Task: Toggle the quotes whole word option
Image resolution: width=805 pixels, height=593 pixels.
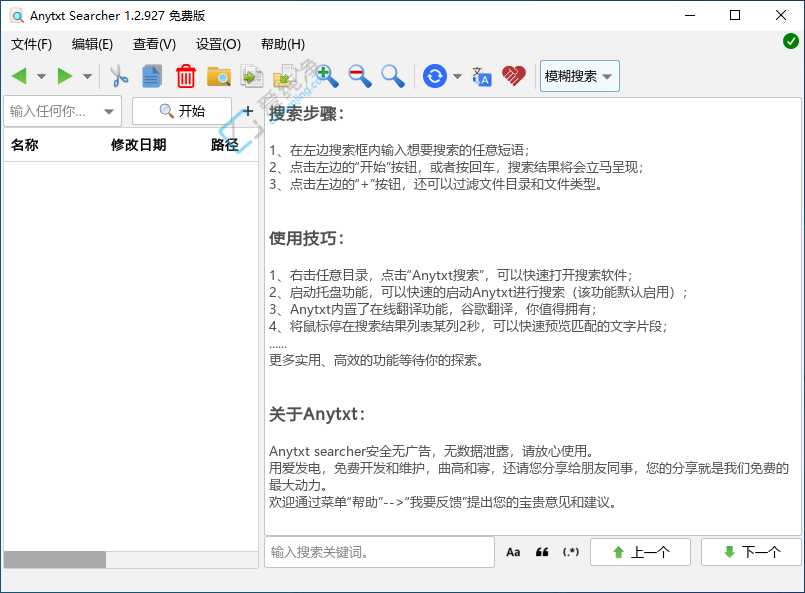Action: tap(542, 552)
